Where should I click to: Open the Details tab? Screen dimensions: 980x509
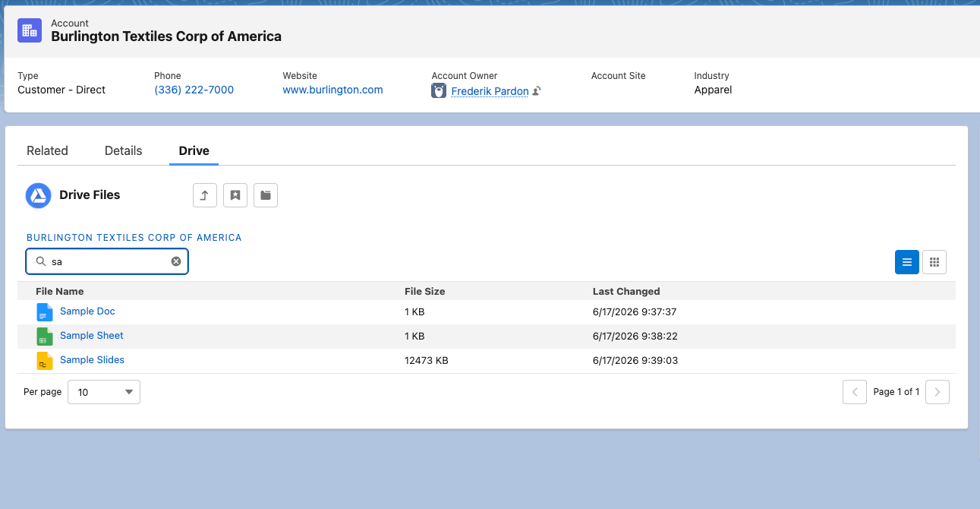click(124, 150)
